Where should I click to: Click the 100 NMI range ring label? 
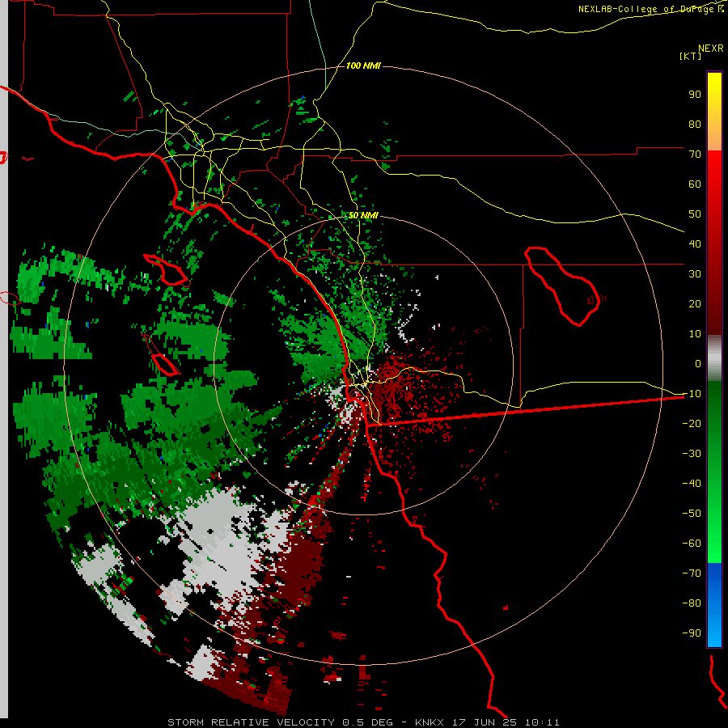pos(363,66)
